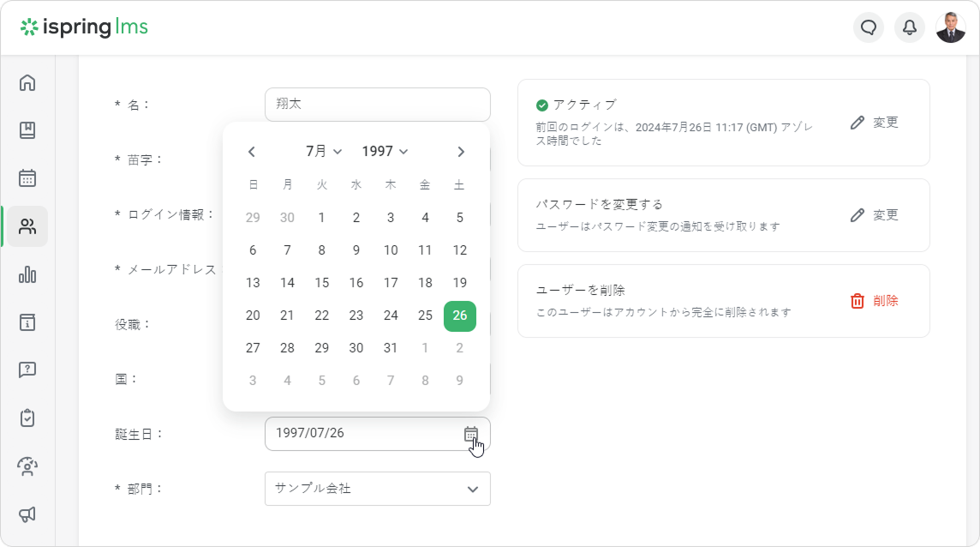Open the chat messages icon
Image resolution: width=980 pixels, height=547 pixels.
[x=869, y=27]
